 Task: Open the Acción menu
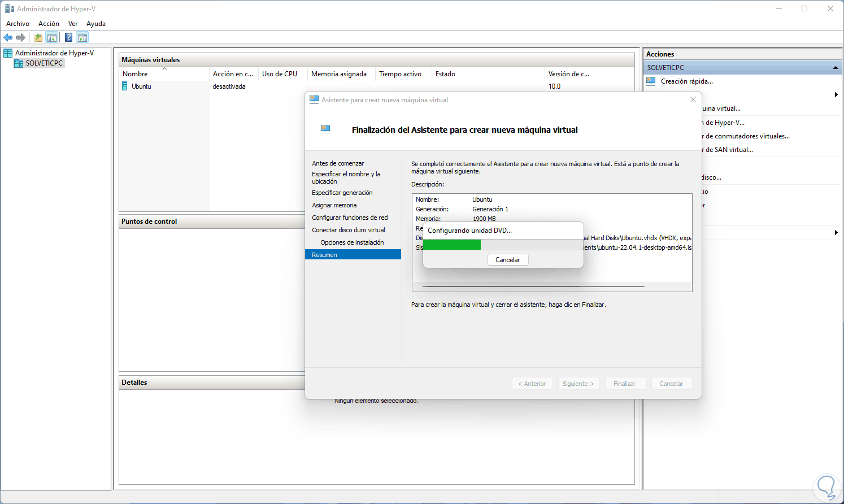tap(49, 24)
